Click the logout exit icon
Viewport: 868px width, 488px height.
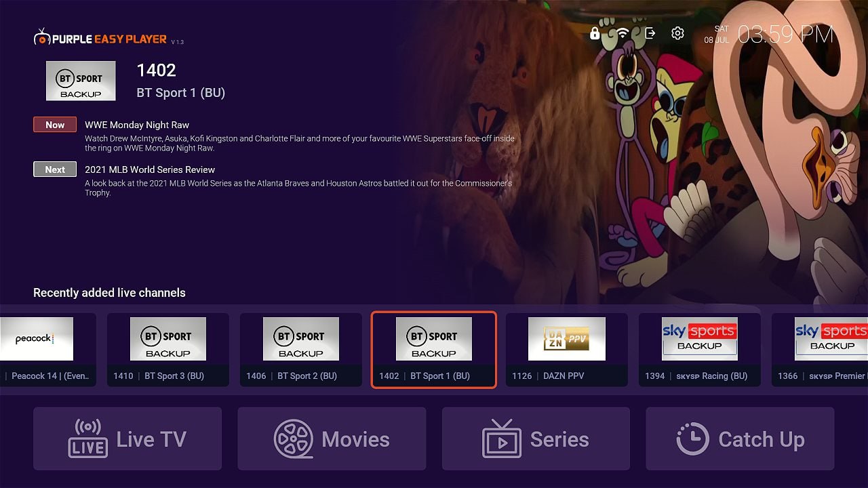tap(650, 33)
